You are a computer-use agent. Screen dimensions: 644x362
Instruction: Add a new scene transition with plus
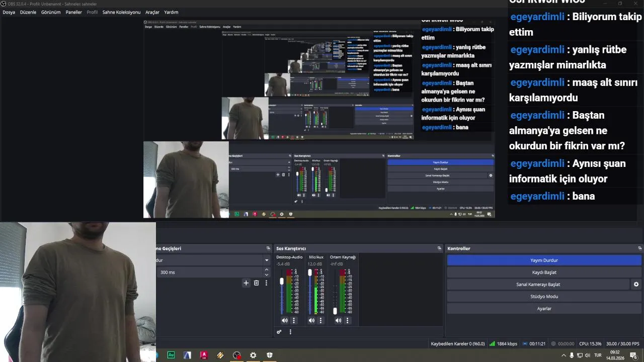(246, 283)
